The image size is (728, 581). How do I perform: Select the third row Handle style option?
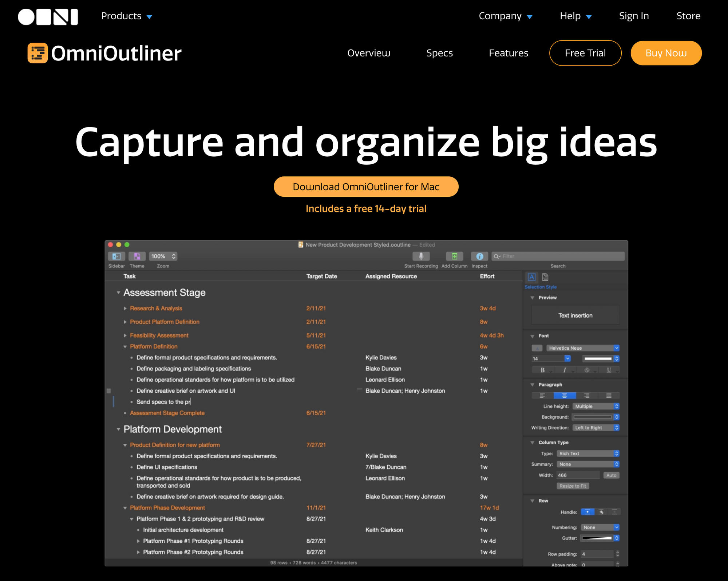point(614,512)
